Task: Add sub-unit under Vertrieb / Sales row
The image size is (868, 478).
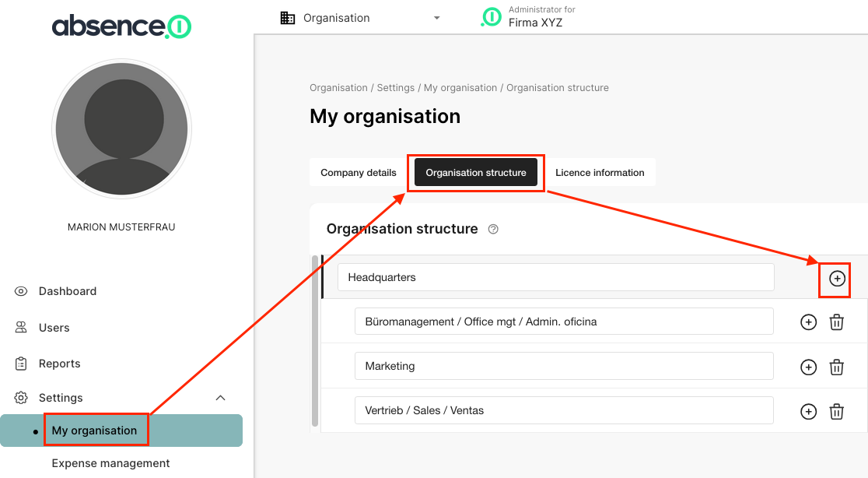Action: pos(808,411)
